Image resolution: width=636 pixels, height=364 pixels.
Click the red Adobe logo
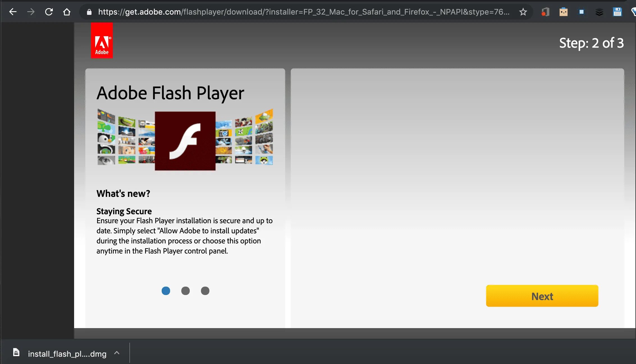point(102,41)
